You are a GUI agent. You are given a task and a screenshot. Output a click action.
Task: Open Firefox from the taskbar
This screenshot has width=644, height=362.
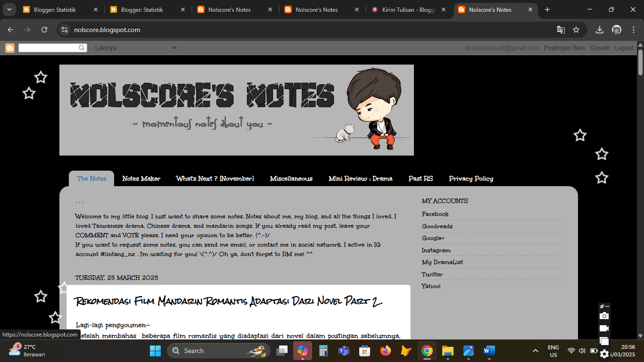pos(386,351)
